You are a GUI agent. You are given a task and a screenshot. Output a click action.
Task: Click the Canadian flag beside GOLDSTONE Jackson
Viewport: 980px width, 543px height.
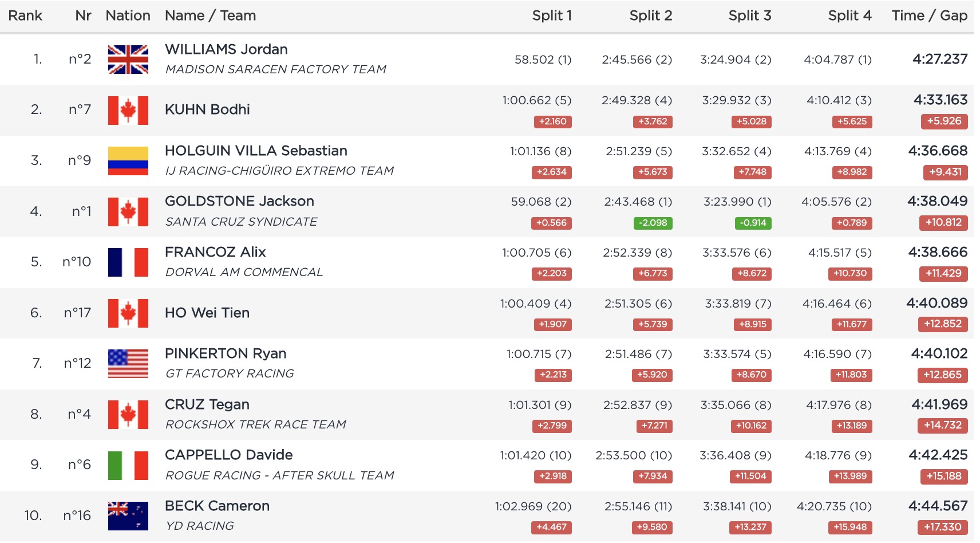point(128,212)
